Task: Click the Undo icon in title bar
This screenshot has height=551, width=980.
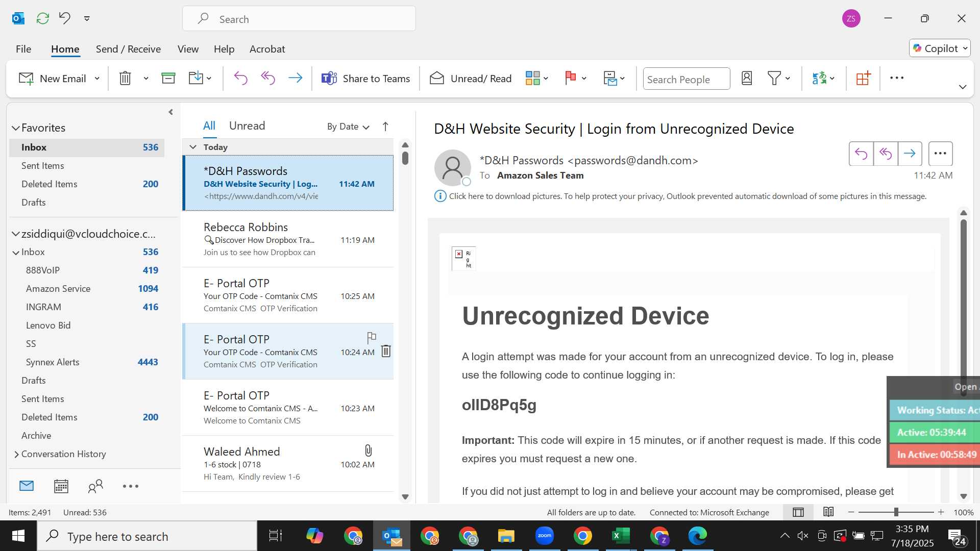Action: [x=64, y=19]
